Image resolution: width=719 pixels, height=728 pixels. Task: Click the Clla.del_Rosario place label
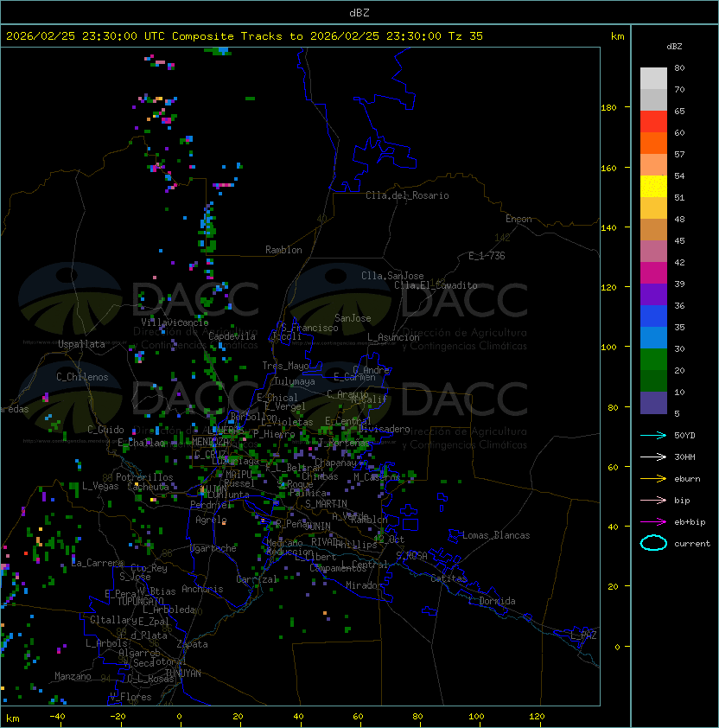pos(407,195)
